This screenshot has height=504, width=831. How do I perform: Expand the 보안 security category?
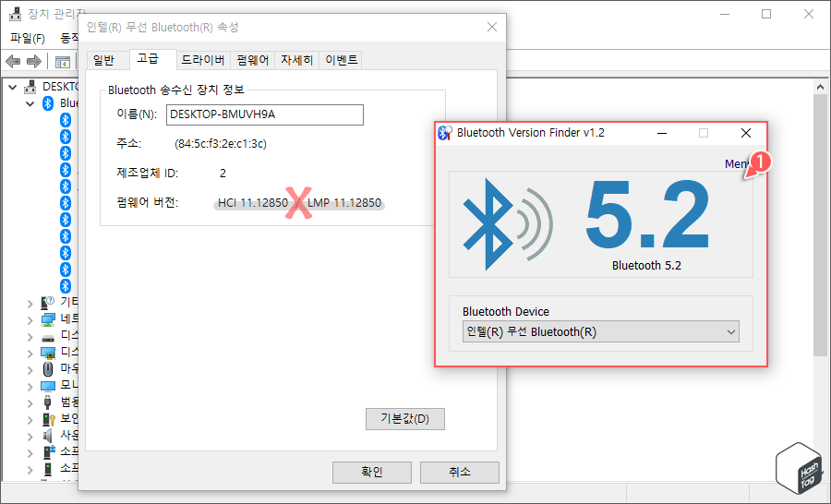coord(30,420)
